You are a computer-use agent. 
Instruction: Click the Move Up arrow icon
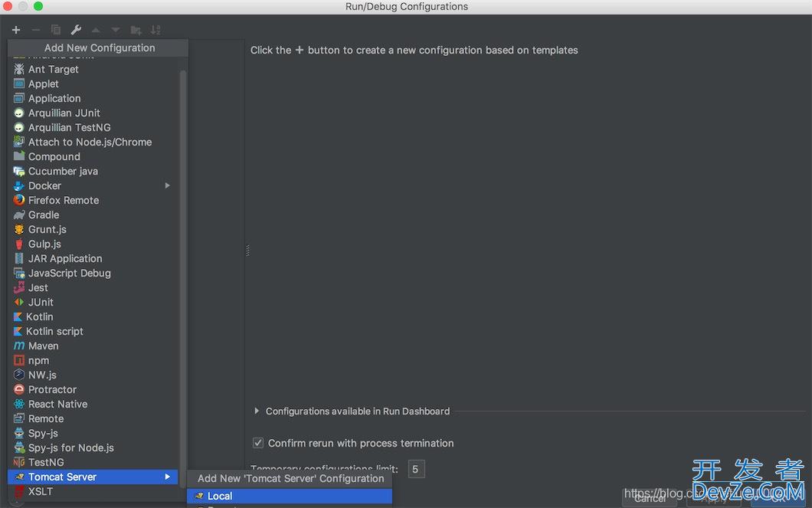(x=96, y=30)
